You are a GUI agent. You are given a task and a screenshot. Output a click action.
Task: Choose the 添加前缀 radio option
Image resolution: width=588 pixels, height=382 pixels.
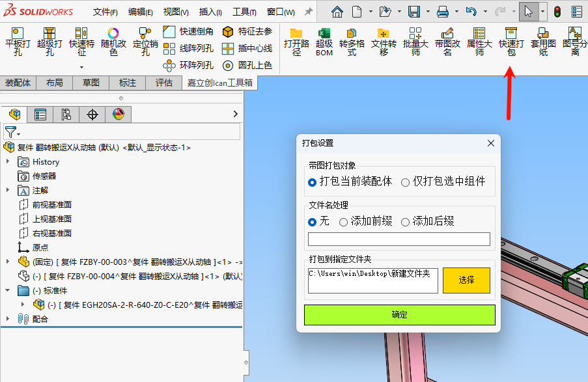pos(344,222)
